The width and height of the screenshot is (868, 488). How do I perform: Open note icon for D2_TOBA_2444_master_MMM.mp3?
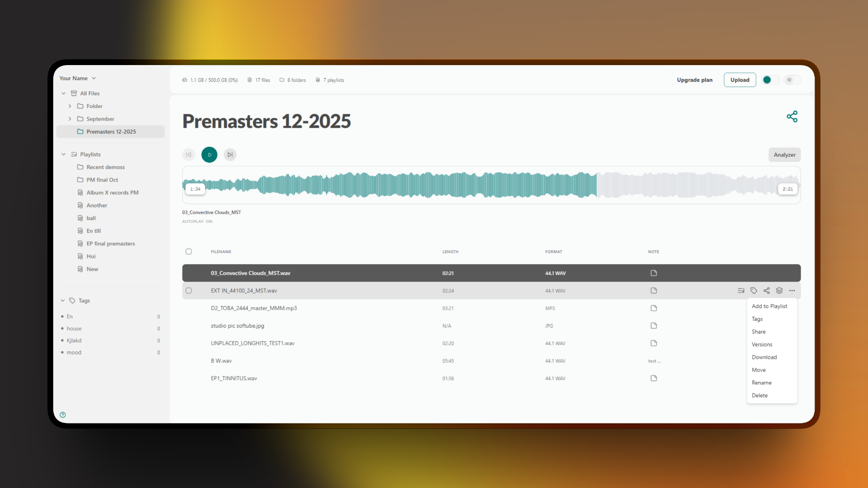click(x=654, y=308)
